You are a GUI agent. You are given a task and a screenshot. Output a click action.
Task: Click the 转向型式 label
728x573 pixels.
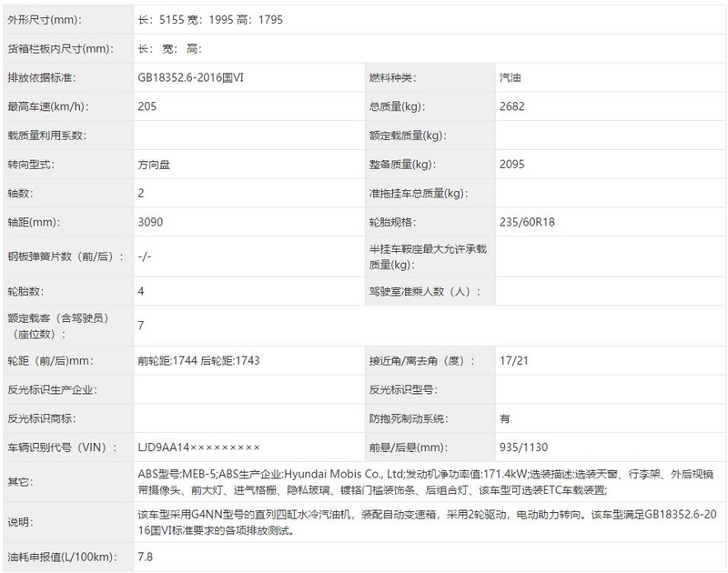31,165
